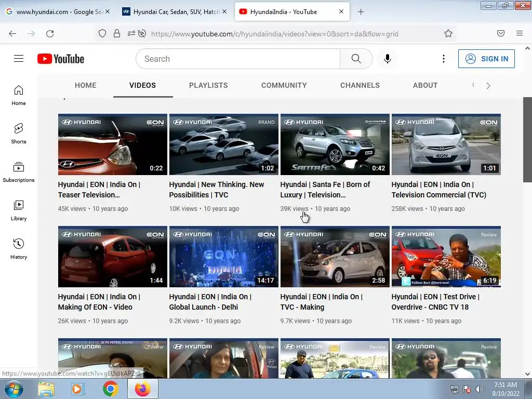
Task: Select the VIDEOS channel tab
Action: (143, 86)
